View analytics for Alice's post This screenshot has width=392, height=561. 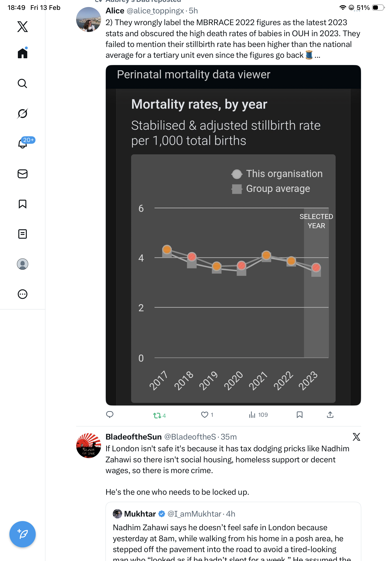coord(252,415)
